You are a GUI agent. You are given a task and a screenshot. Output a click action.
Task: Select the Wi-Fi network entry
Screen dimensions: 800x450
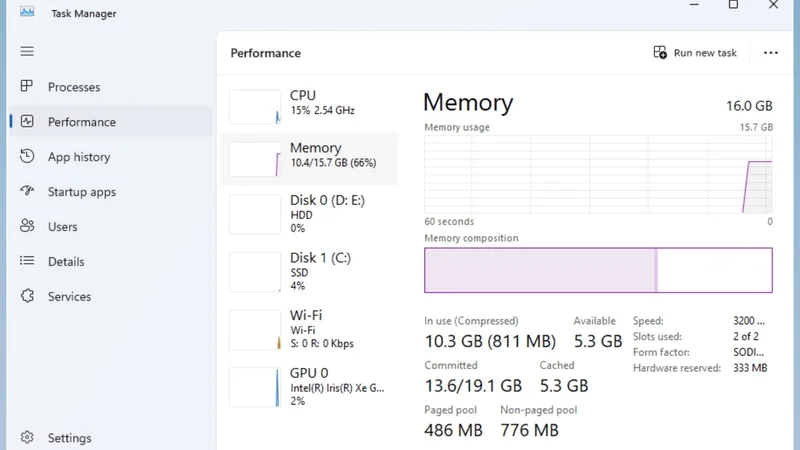(x=309, y=329)
